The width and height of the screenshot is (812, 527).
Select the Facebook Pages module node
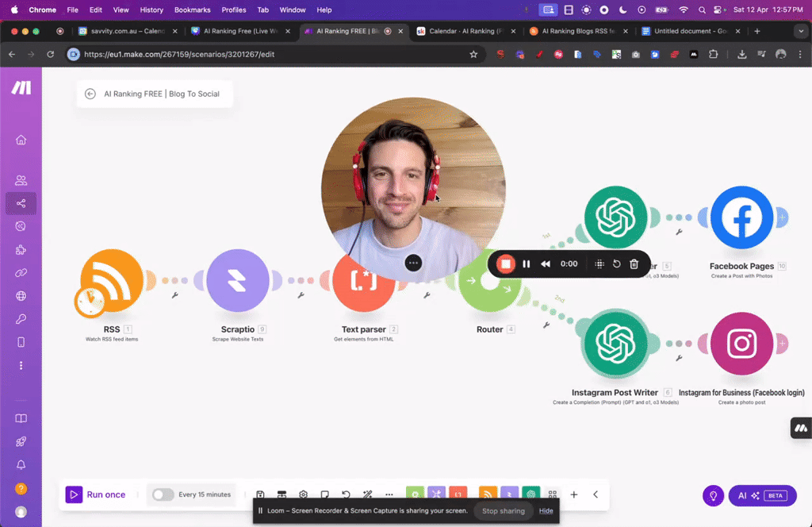(x=741, y=217)
